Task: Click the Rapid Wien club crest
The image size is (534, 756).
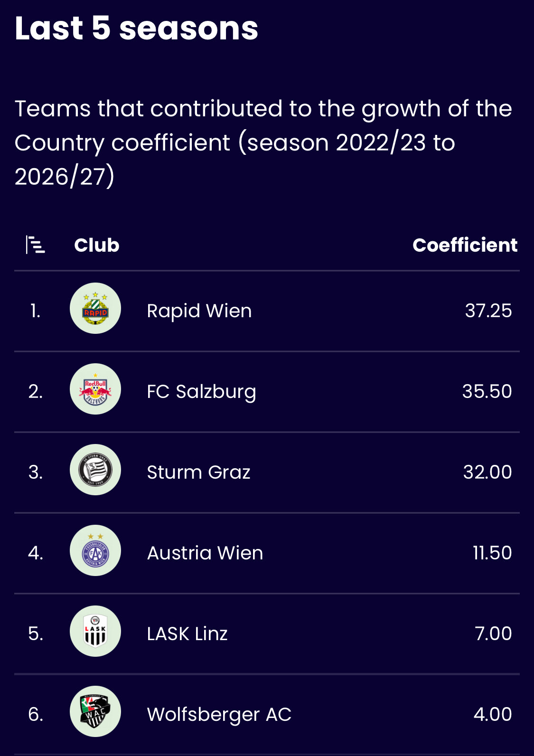Action: coord(95,308)
